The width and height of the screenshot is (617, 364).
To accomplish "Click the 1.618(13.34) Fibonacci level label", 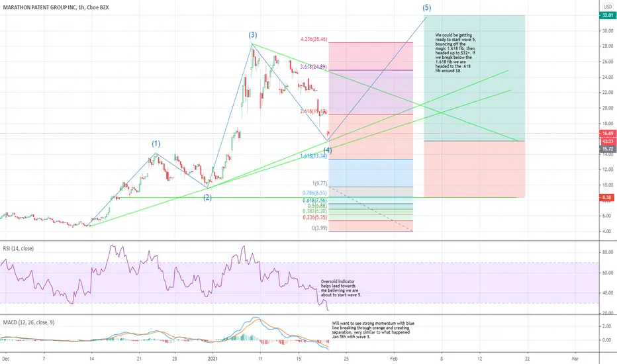I will coord(314,156).
